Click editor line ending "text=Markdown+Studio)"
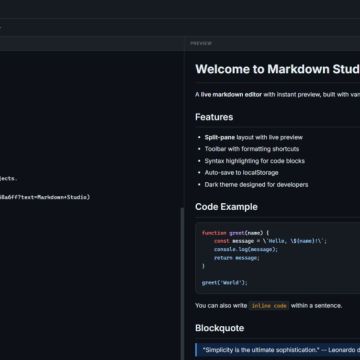Image resolution: width=360 pixels, height=360 pixels. [x=45, y=197]
